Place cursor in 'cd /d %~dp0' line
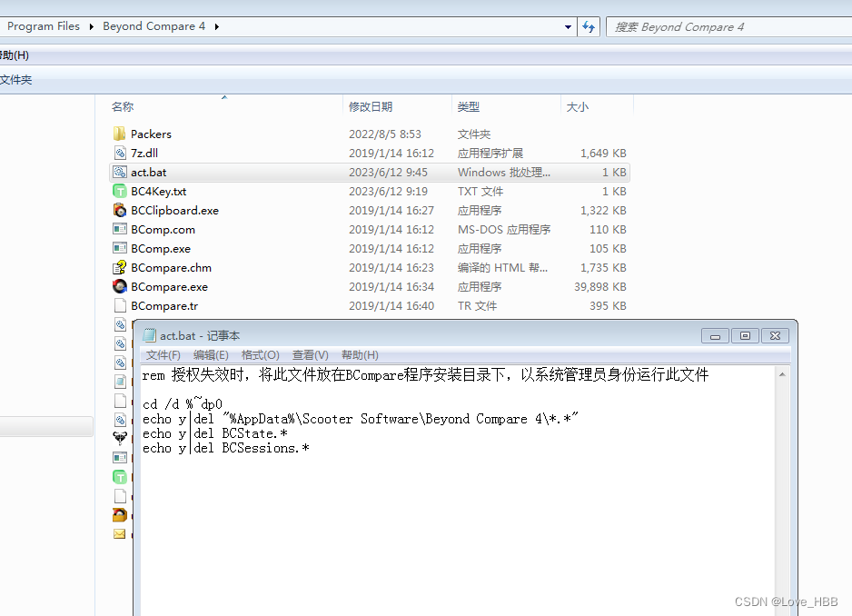This screenshot has width=852, height=616. point(183,404)
